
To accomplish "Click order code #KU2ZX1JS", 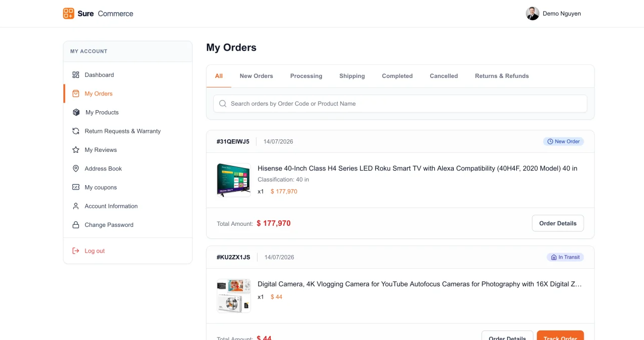I will [x=233, y=258].
